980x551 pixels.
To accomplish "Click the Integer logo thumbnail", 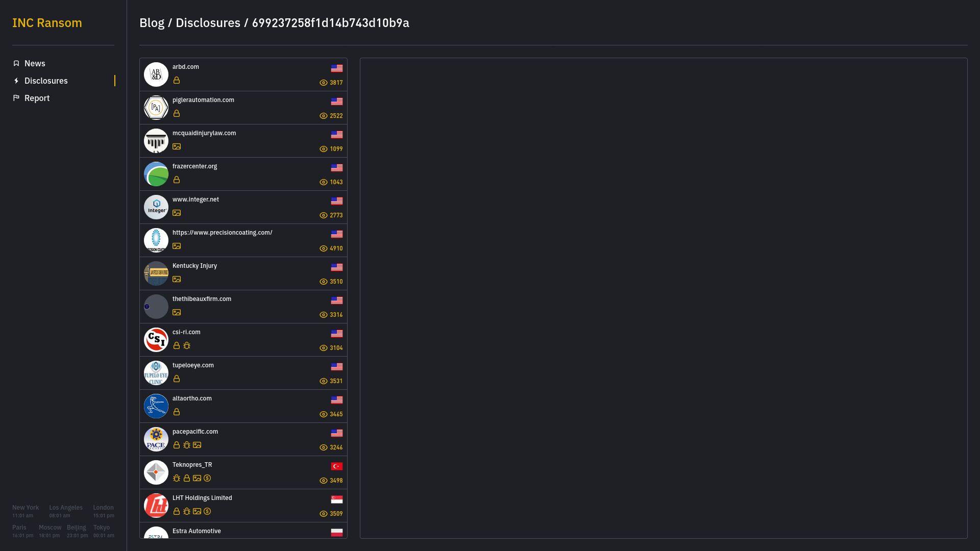I will [x=156, y=207].
